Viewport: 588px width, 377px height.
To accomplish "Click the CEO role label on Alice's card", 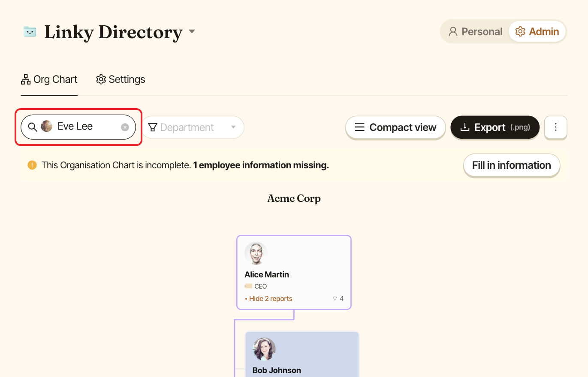I will click(261, 286).
